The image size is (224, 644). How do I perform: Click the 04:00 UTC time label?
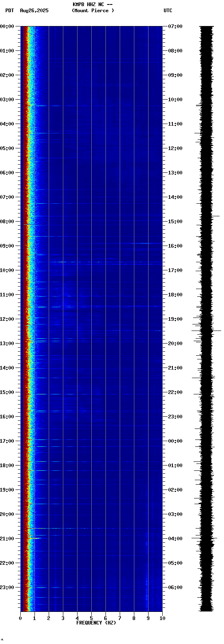175,539
